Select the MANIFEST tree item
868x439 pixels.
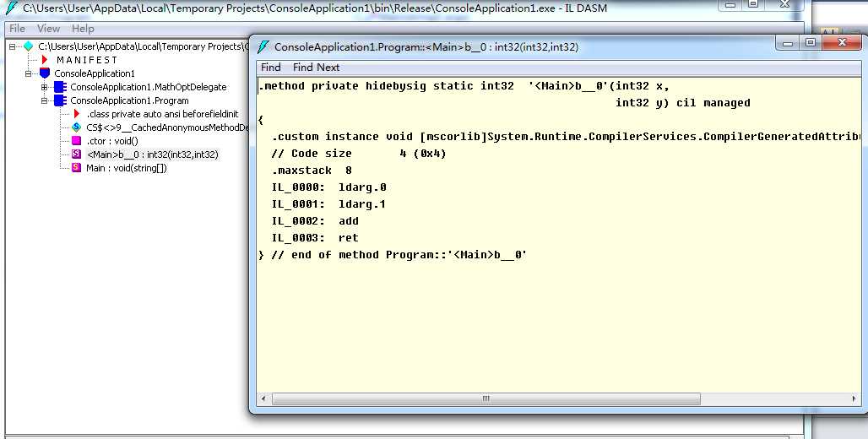click(88, 60)
